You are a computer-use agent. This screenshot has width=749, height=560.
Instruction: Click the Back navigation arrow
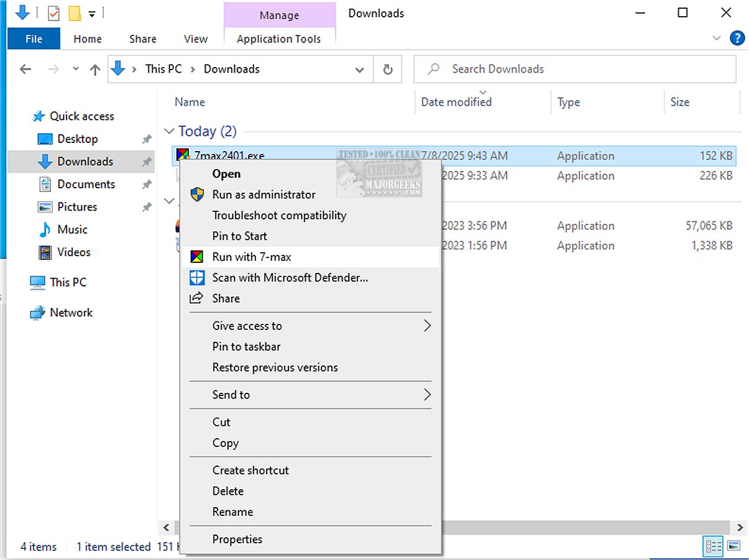click(25, 70)
